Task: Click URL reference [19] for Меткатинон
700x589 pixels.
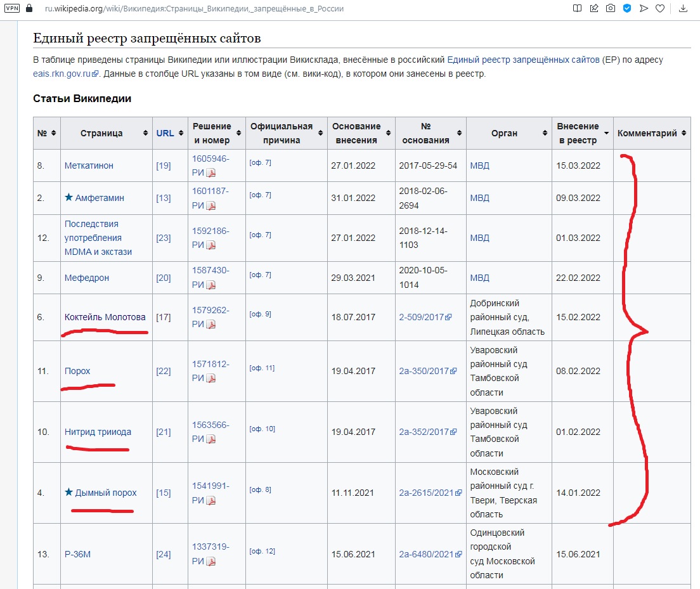Action: click(164, 165)
